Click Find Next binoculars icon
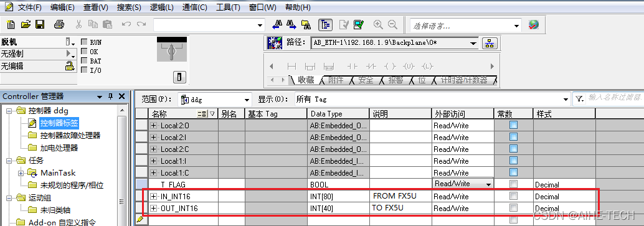The width and height of the screenshot is (644, 226). pos(291,25)
